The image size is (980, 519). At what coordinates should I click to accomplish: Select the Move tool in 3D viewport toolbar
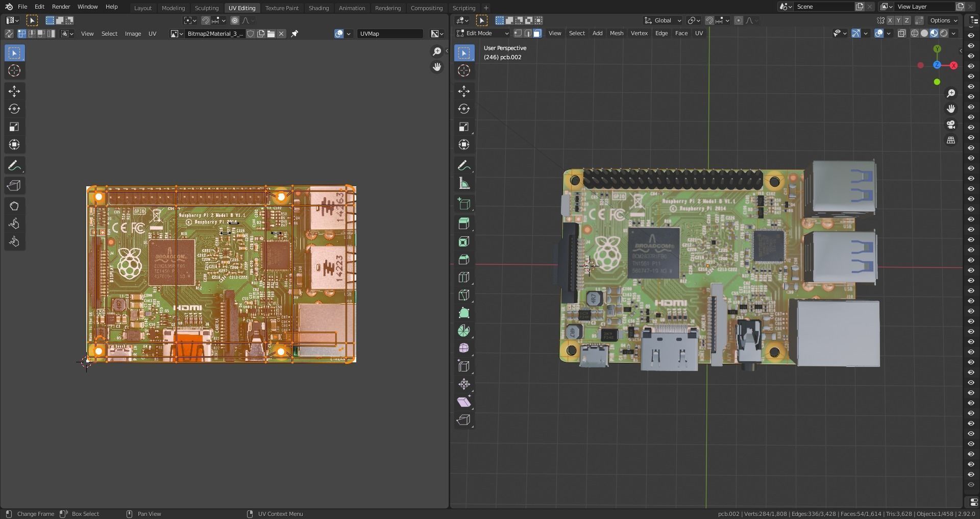pyautogui.click(x=464, y=91)
